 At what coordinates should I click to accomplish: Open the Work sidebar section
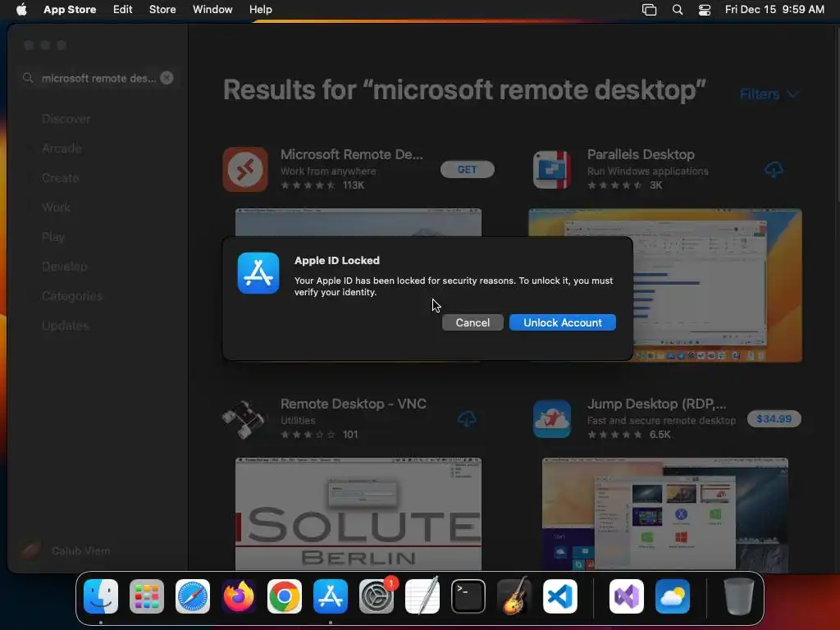point(57,208)
